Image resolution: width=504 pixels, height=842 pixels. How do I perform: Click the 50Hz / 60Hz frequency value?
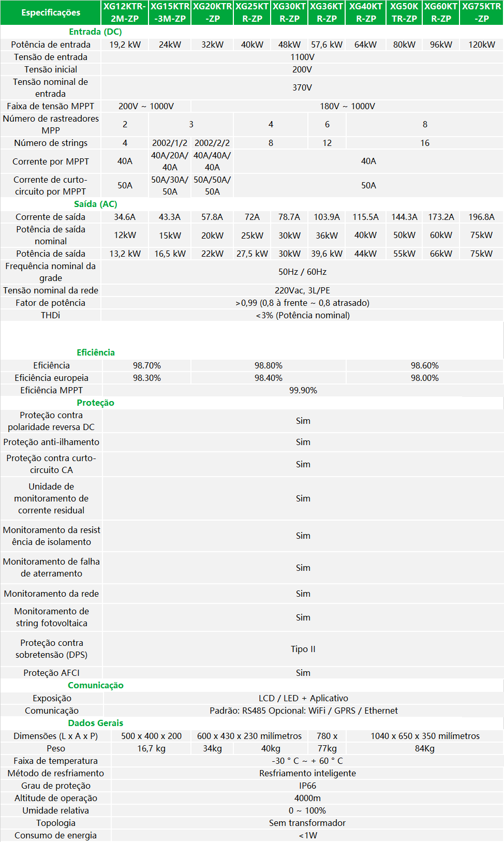[302, 272]
